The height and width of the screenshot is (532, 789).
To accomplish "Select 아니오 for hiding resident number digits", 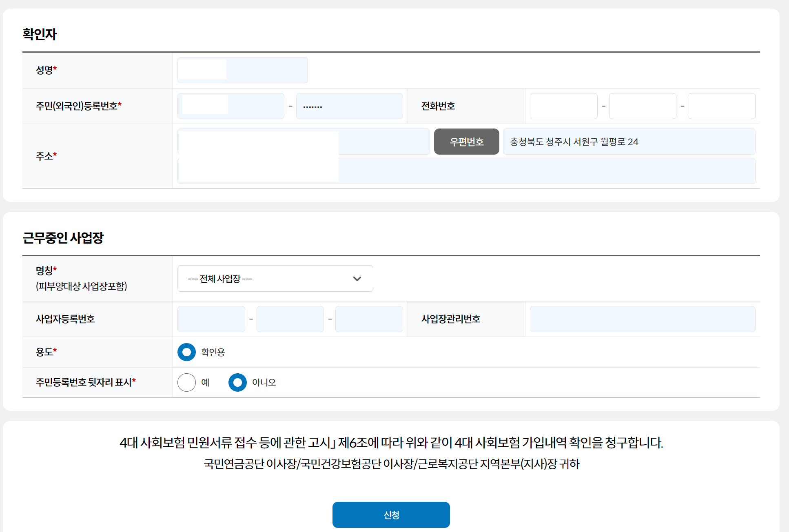I will pyautogui.click(x=237, y=383).
